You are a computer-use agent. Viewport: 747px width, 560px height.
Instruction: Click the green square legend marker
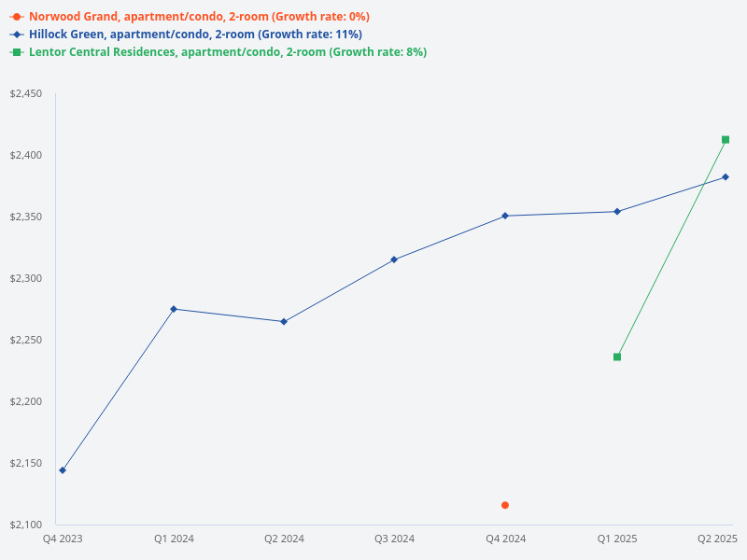click(17, 52)
